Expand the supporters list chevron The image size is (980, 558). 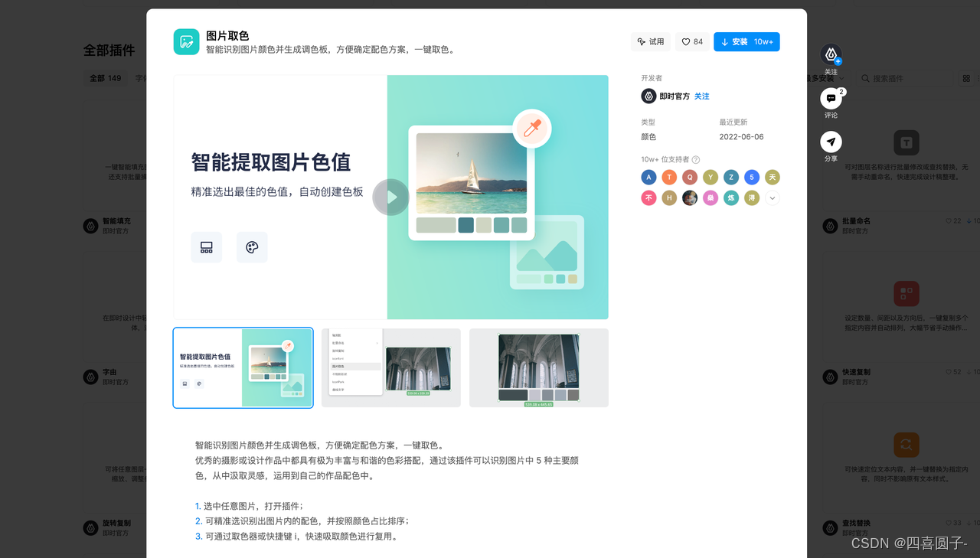pos(773,197)
